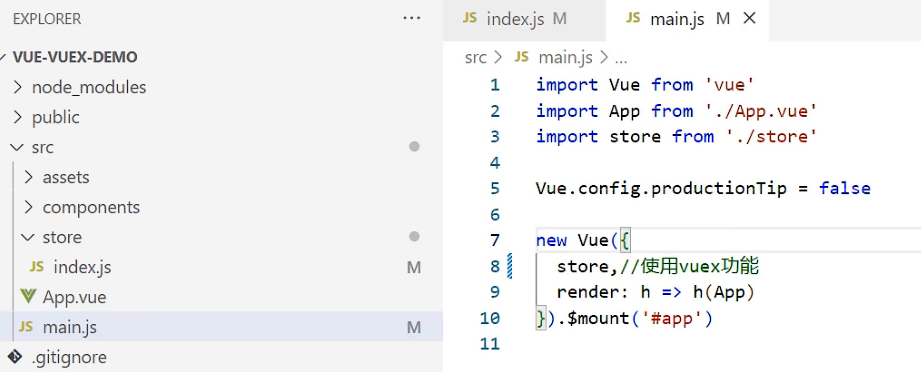Click './App.vue' string on line 2

(760, 111)
